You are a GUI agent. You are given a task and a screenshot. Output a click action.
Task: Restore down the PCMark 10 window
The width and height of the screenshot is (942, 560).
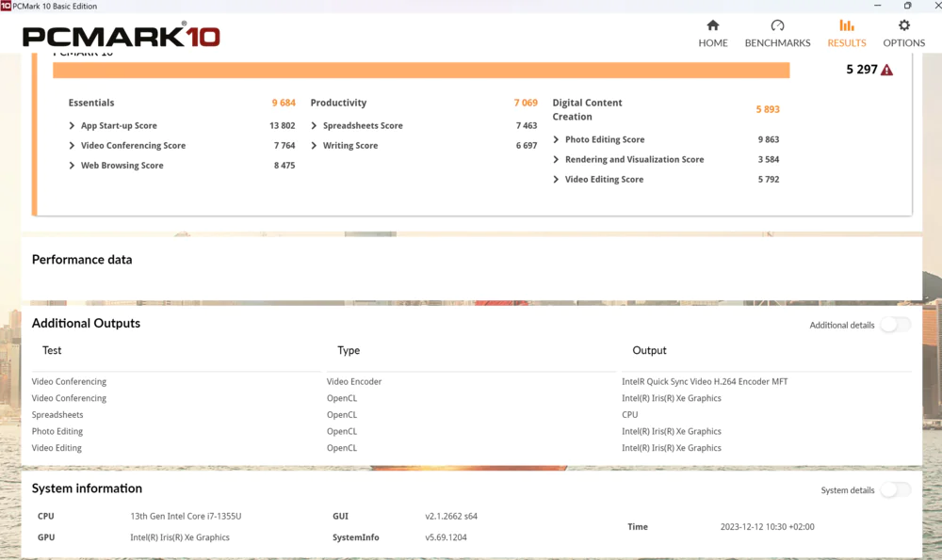(x=907, y=6)
